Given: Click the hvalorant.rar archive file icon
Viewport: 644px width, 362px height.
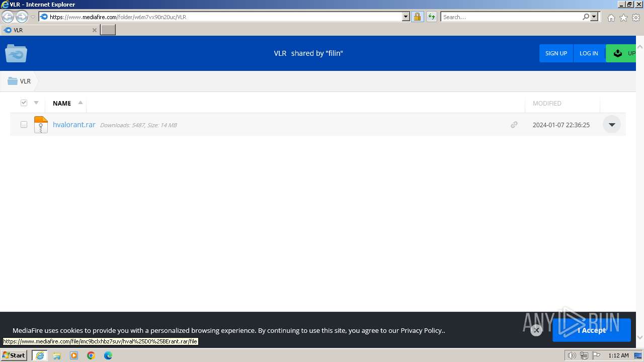Looking at the screenshot, I should (x=41, y=124).
